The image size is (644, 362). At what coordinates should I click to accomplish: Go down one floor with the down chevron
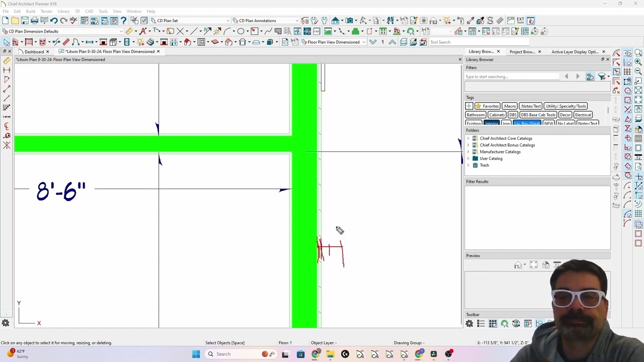tap(373, 42)
